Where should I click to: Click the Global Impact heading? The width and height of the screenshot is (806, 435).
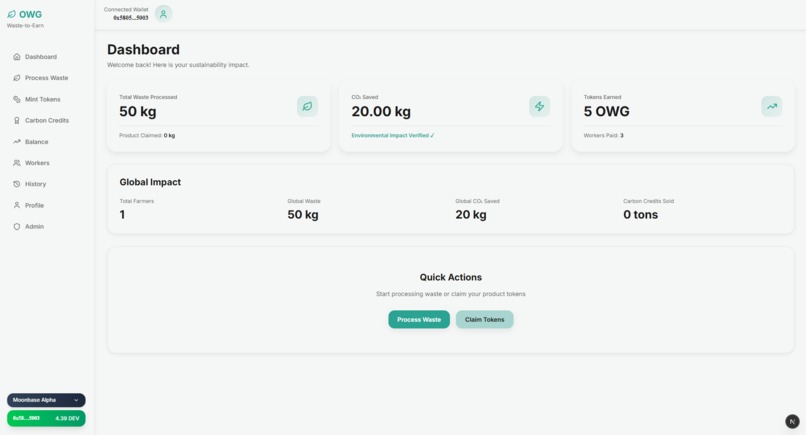click(x=150, y=182)
